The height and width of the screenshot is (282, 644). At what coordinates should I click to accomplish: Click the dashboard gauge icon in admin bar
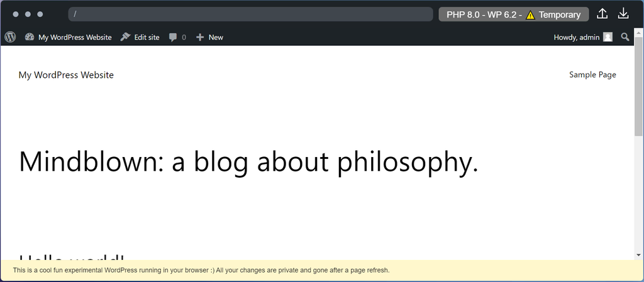[x=30, y=37]
